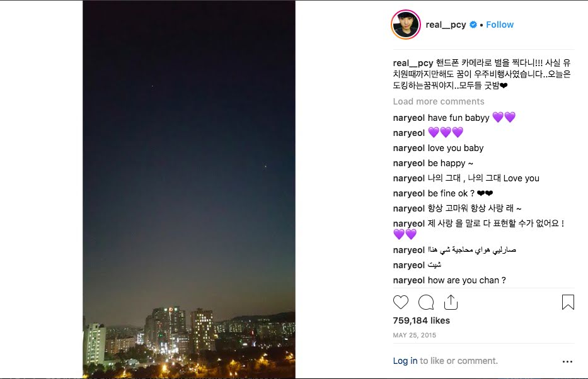The width and height of the screenshot is (588, 379).
Task: Open naryeol on the 'love you baby' comment
Action: 409,148
